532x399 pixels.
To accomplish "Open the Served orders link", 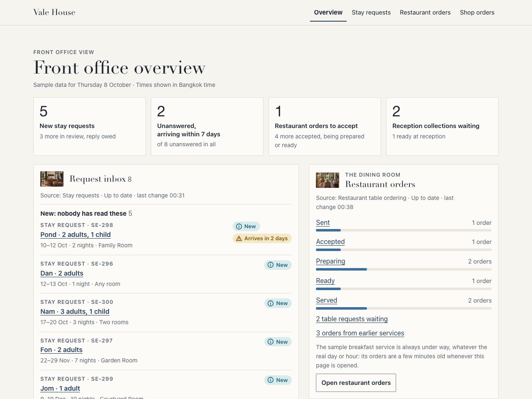I will (327, 300).
